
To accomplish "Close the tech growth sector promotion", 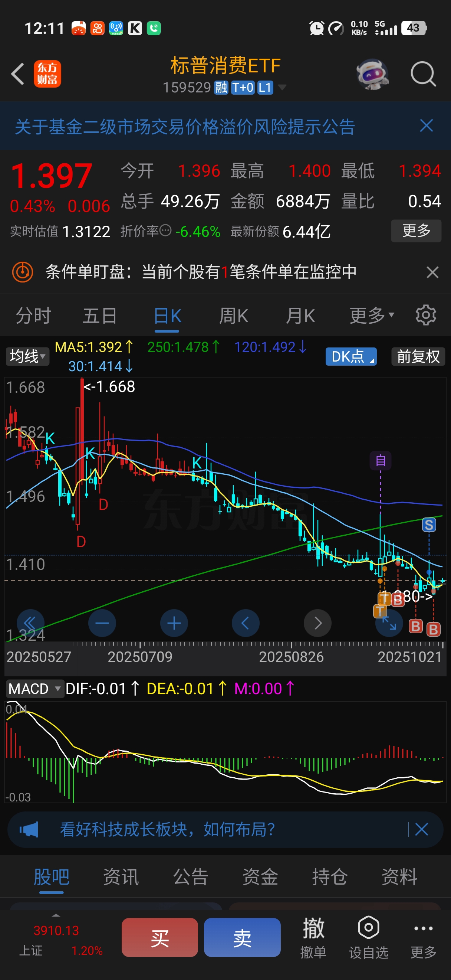I will pyautogui.click(x=422, y=829).
